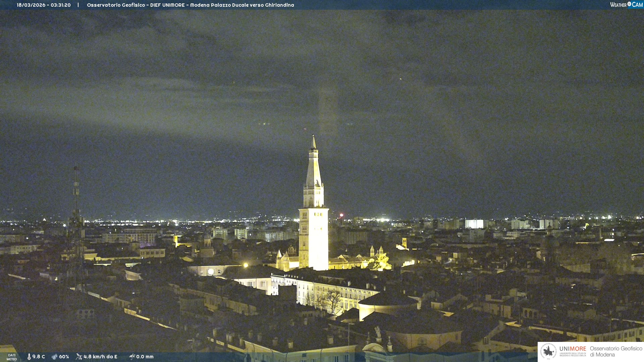
Task: Click the UNIMORE wordmark text
Action: pyautogui.click(x=573, y=349)
